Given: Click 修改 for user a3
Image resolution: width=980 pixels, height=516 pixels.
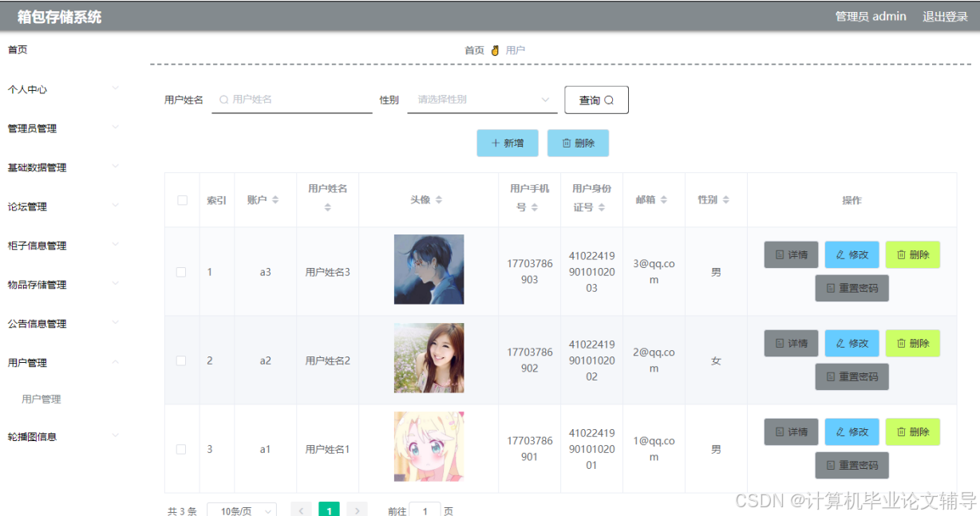Looking at the screenshot, I should (852, 254).
